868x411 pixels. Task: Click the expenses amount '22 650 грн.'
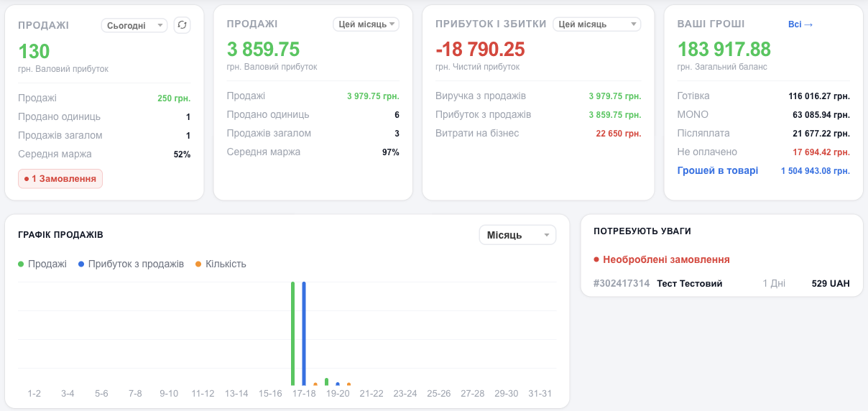[x=619, y=134]
